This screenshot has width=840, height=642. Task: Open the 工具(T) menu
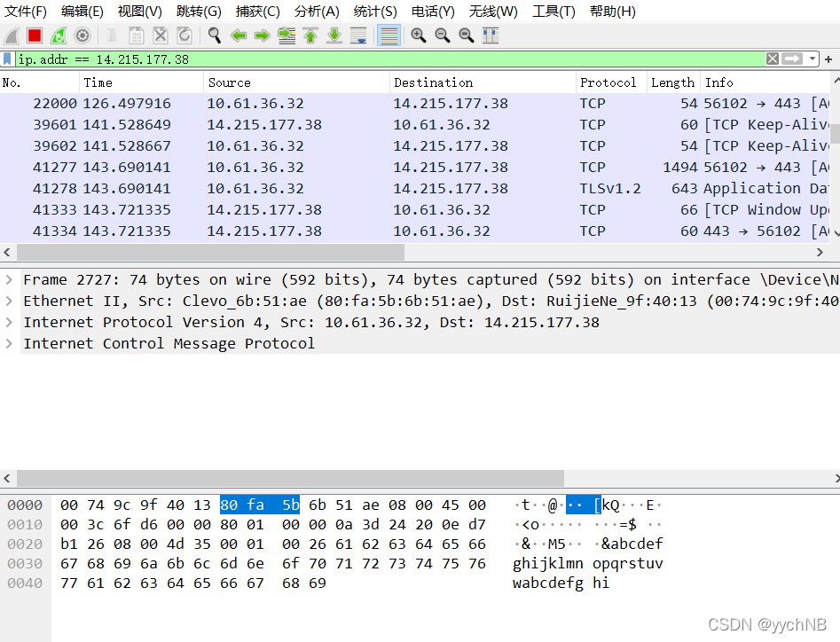pyautogui.click(x=553, y=12)
